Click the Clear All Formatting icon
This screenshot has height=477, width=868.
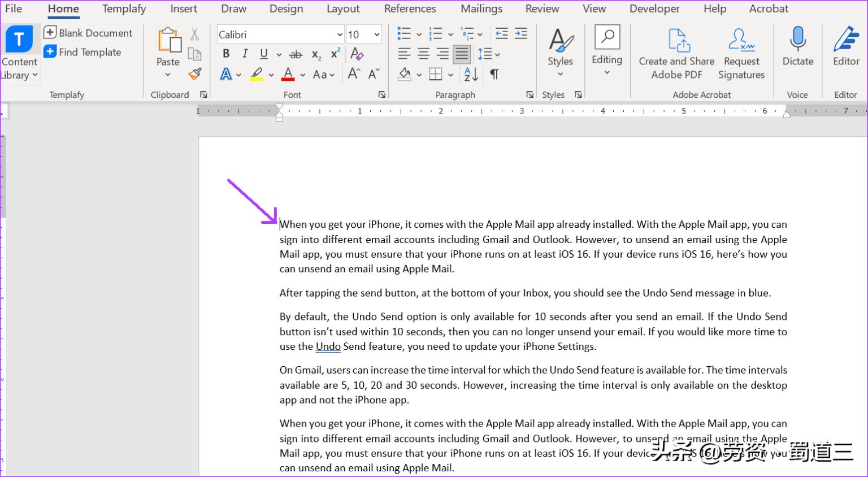pos(356,54)
